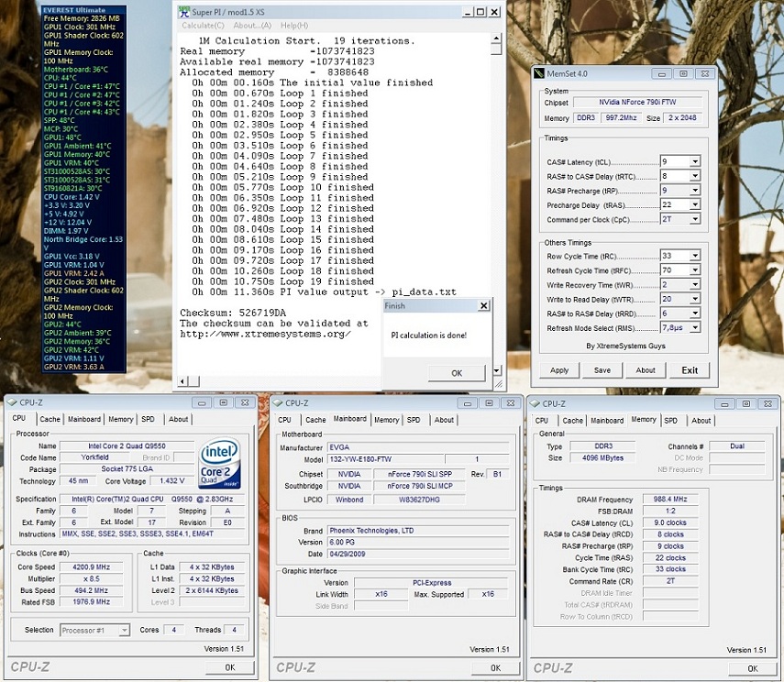784x682 pixels.
Task: Switch to SPD tab in left CPU-Z
Action: click(x=148, y=419)
